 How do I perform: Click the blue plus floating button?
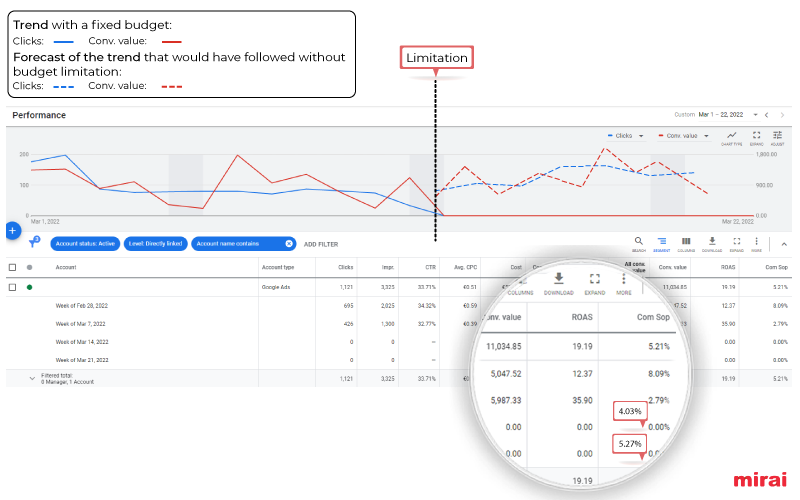pos(13,231)
